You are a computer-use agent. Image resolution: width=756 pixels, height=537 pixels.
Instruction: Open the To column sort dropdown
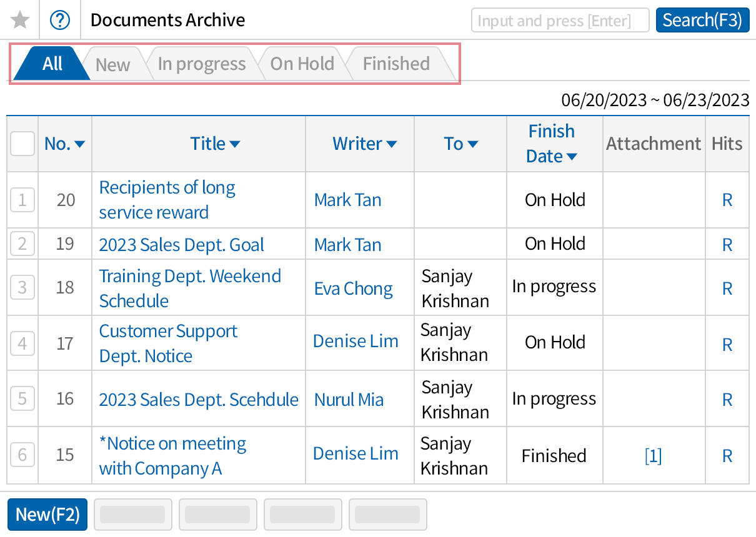pos(474,144)
